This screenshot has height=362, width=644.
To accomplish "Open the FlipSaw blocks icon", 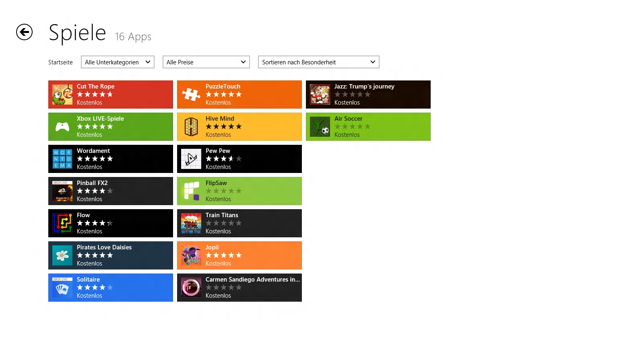I will point(191,191).
